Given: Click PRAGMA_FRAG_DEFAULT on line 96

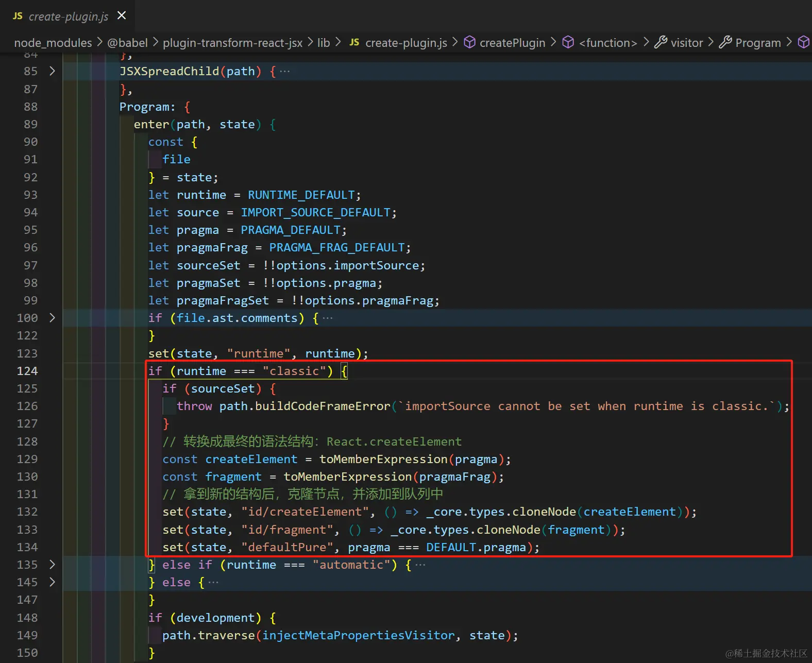Looking at the screenshot, I should point(337,247).
